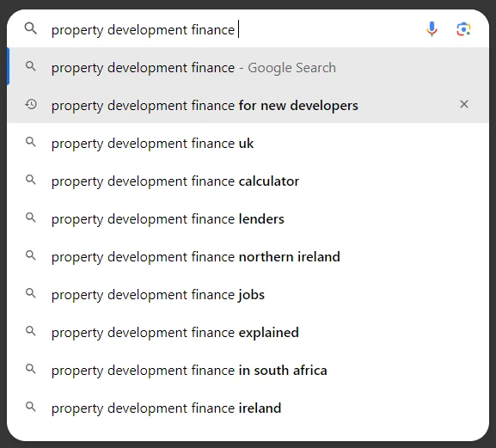
Task: Choose 'property development finance for new developers'
Action: pyautogui.click(x=248, y=104)
